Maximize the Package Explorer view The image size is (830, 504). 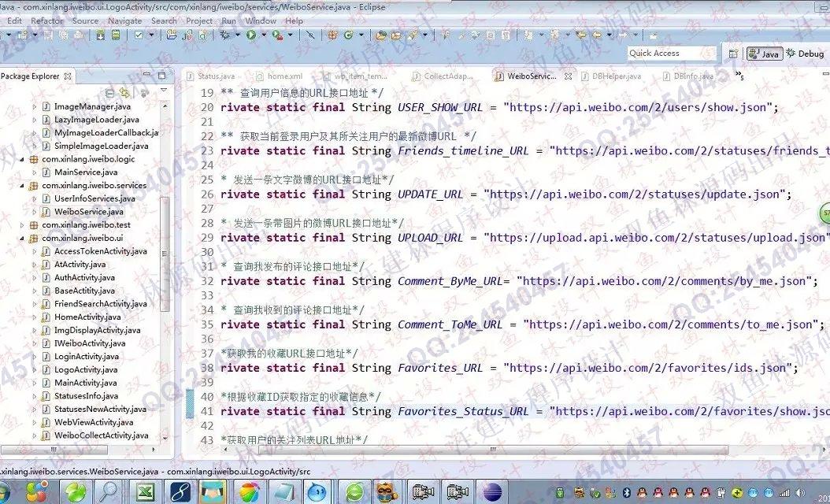[161, 75]
